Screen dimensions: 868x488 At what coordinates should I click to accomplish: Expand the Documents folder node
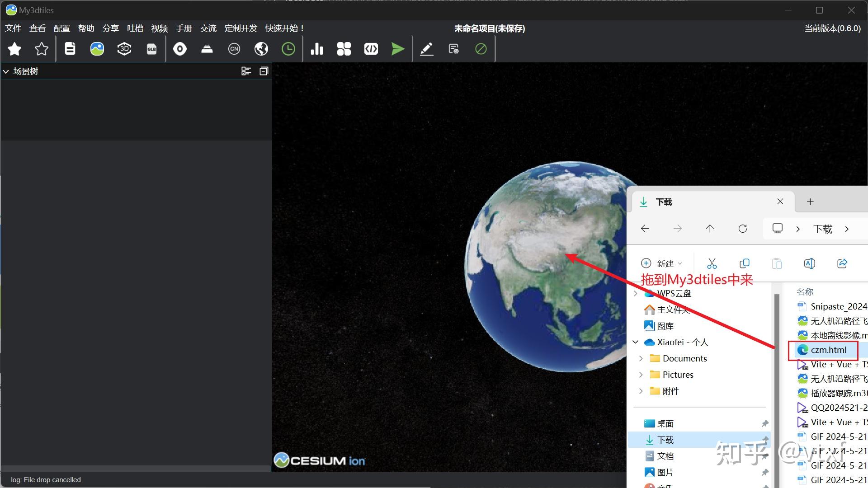pos(641,358)
